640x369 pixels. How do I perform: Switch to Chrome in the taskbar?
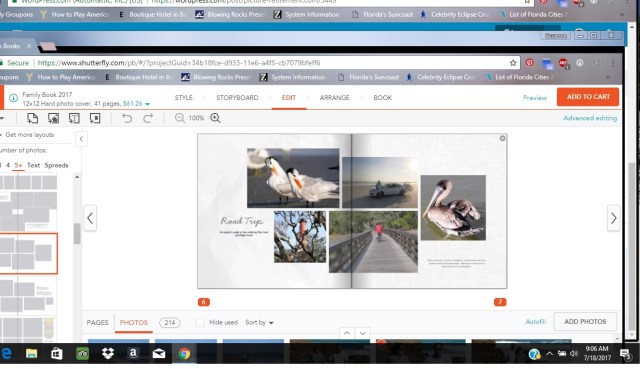pyautogui.click(x=184, y=353)
